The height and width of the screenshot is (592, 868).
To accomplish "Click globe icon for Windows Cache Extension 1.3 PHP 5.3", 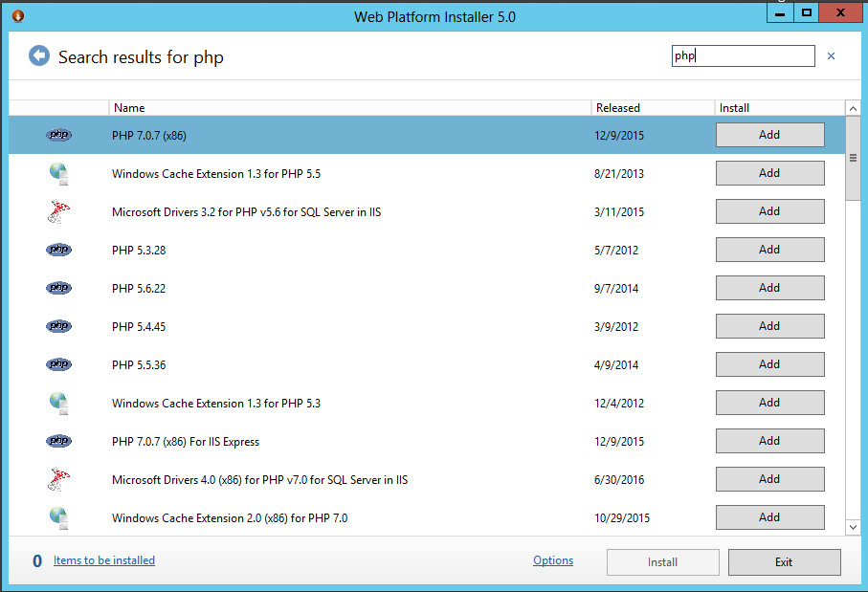I will tap(58, 404).
